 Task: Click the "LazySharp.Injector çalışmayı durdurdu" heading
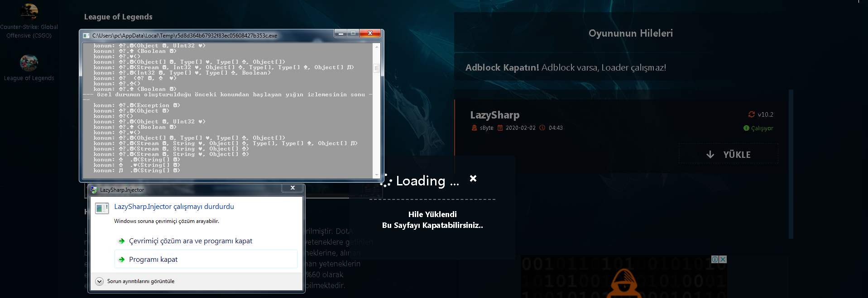(174, 207)
